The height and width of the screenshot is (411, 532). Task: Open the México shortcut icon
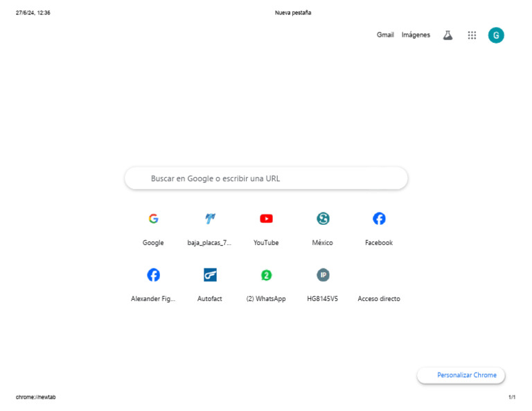point(323,219)
